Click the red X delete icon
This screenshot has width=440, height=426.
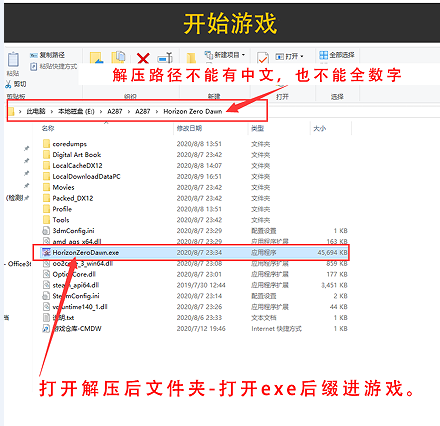point(143,58)
